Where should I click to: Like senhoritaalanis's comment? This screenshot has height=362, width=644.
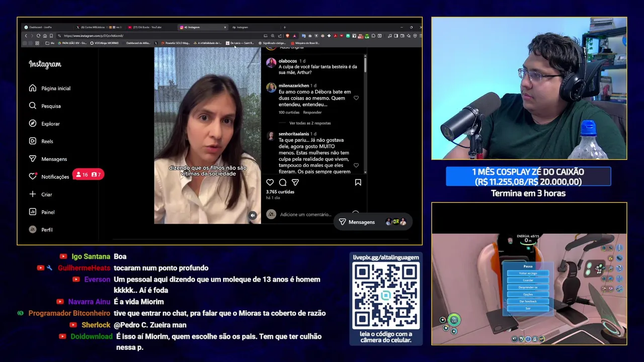(x=356, y=165)
